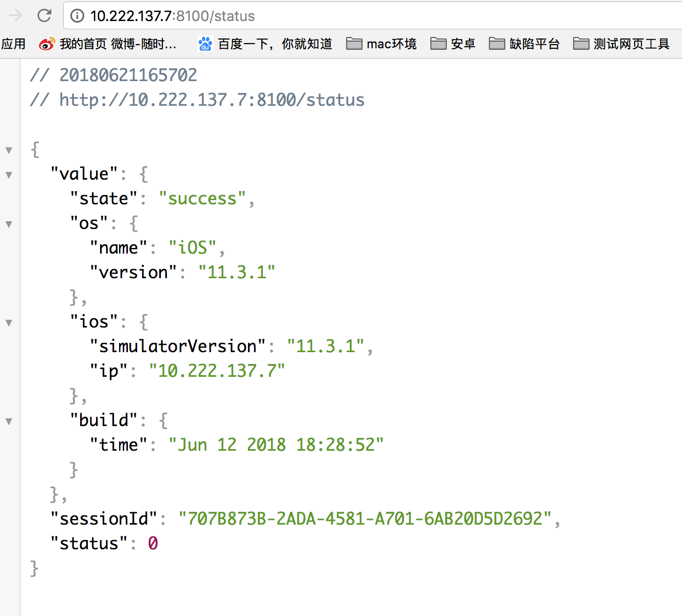Open the 测试网页工具 bookmark folder
Viewport: 682px width, 616px height.
click(x=621, y=44)
